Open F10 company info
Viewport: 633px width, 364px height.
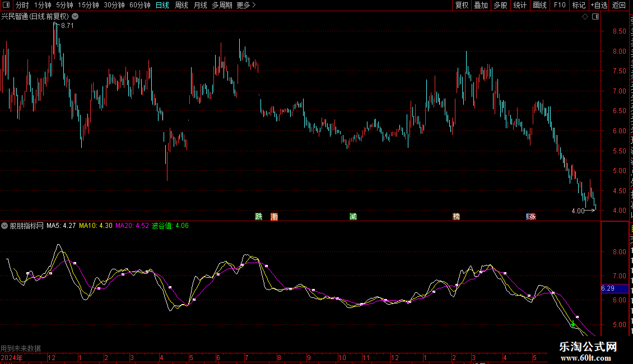point(560,5)
